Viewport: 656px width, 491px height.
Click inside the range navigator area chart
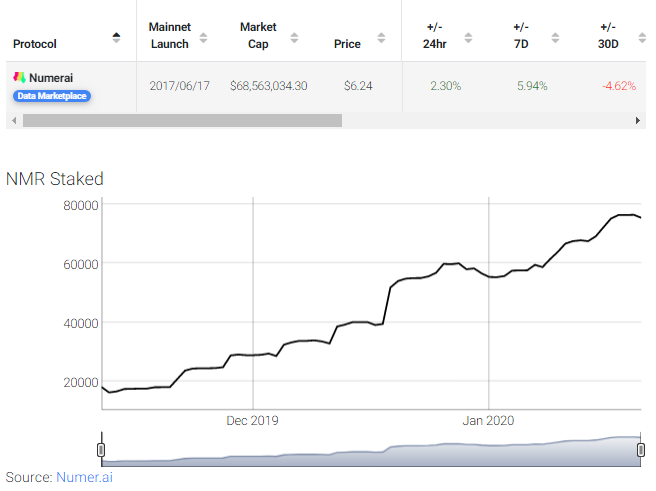371,451
